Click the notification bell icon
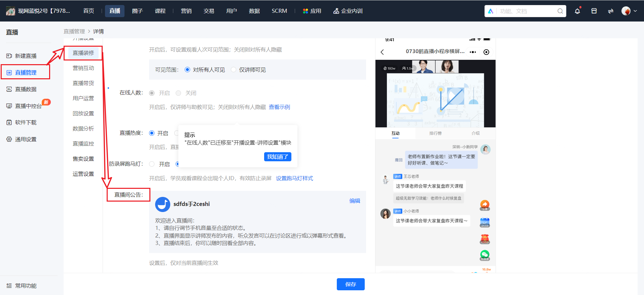The height and width of the screenshot is (295, 644). [577, 11]
